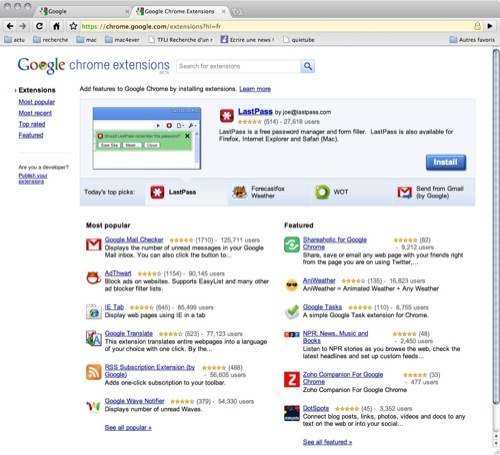Open the home page via house icon
This screenshot has width=500, height=455.
[56, 26]
